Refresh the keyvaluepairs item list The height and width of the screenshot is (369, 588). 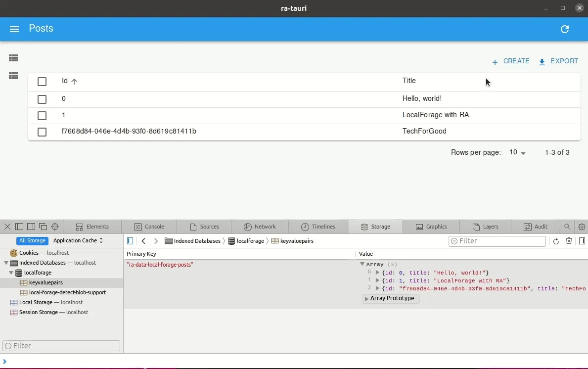[x=557, y=241]
